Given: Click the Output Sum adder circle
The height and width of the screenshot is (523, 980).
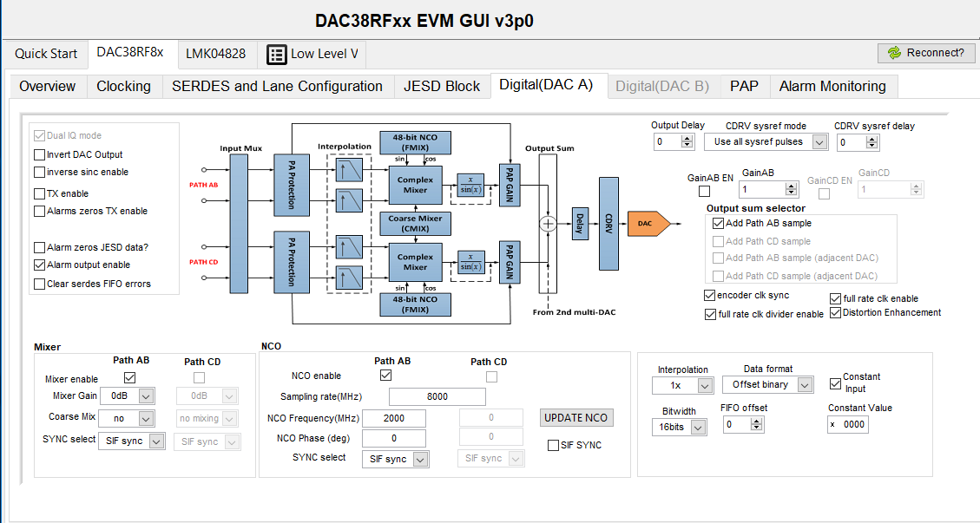Looking at the screenshot, I should tap(548, 223).
